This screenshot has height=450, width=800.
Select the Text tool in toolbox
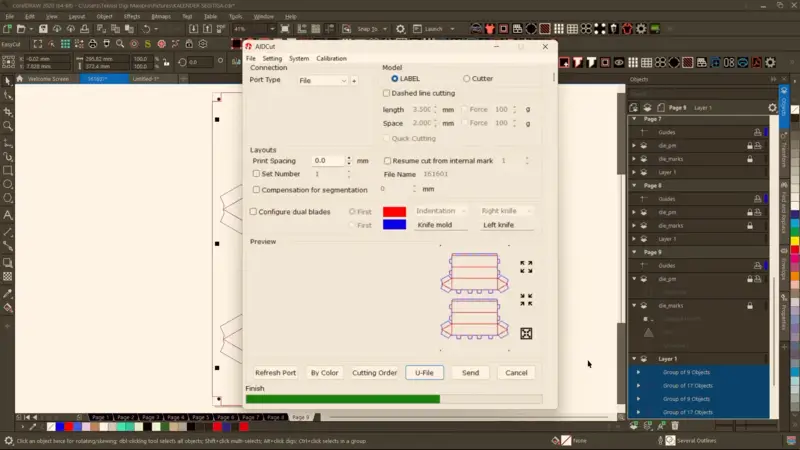coord(8,215)
